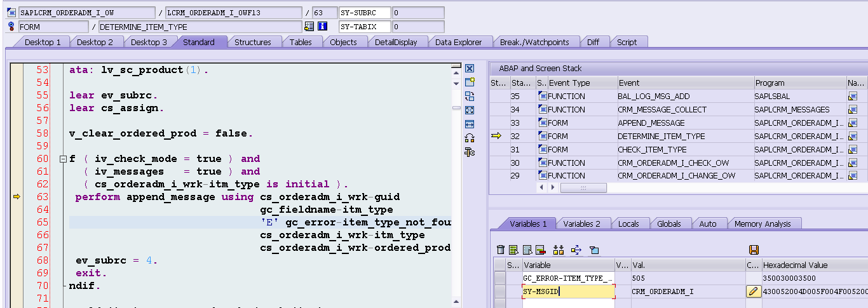Click the yellow arrow icon next to blue info icon
The width and height of the screenshot is (868, 308).
point(309,27)
